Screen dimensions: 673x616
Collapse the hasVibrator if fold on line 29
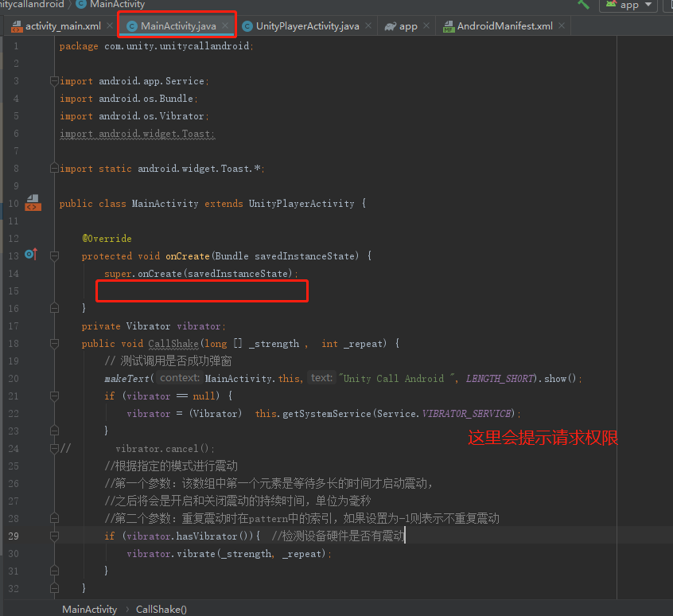pos(54,536)
